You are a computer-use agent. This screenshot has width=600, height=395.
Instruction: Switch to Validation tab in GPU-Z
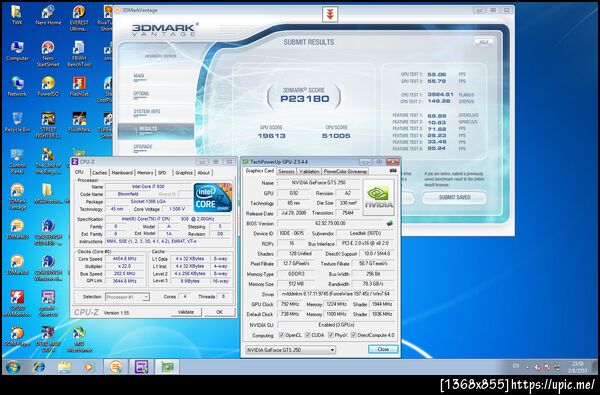[309, 171]
